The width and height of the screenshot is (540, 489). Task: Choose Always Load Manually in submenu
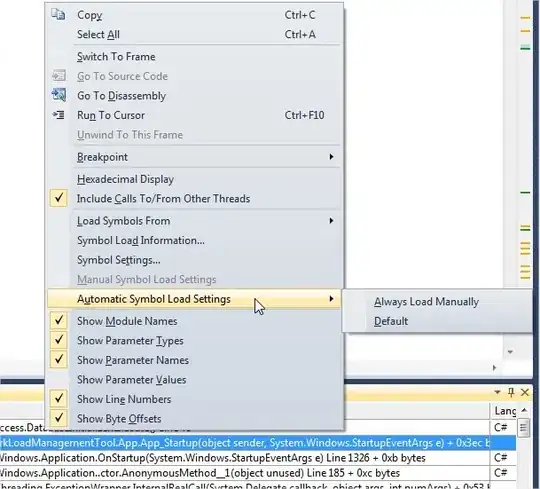pos(426,302)
